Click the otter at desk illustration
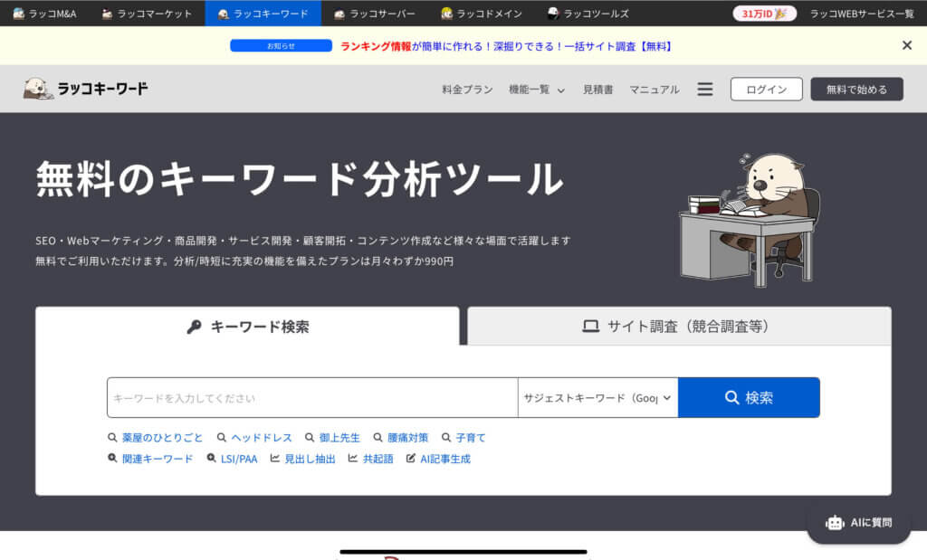 [750, 220]
